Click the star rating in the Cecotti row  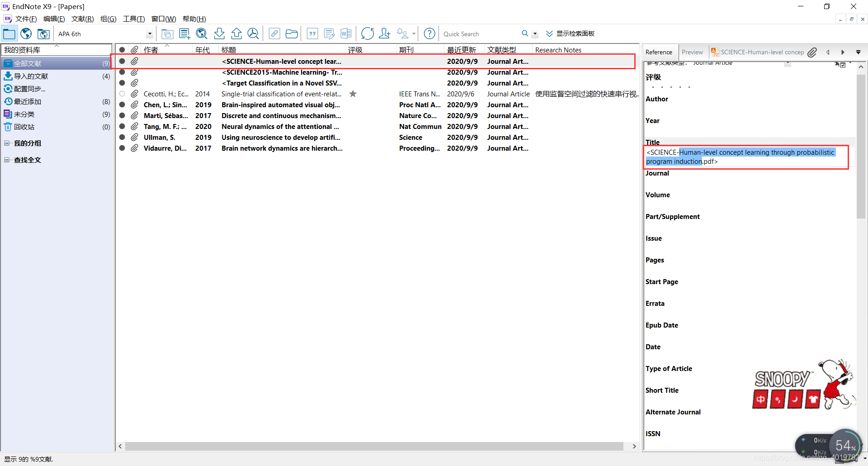click(353, 94)
